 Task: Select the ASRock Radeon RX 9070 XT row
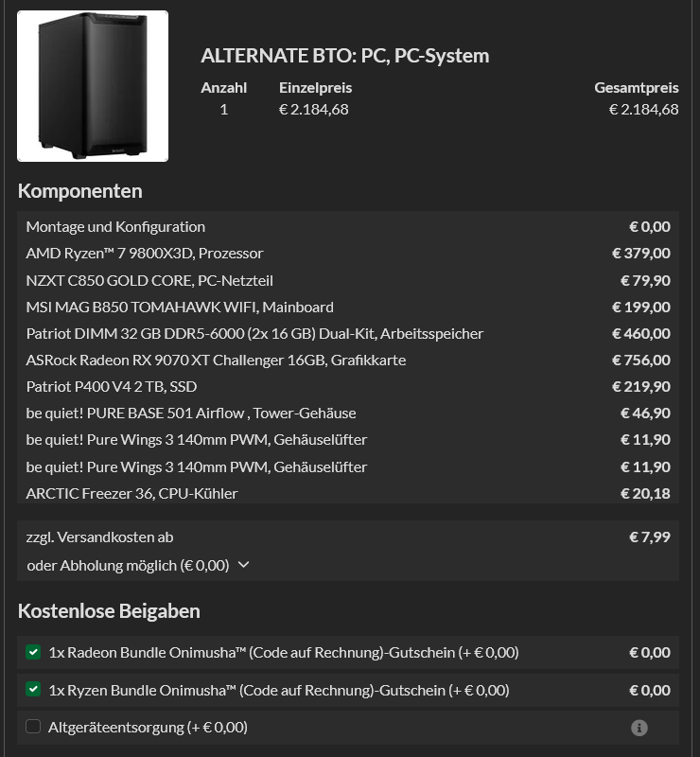coord(347,361)
